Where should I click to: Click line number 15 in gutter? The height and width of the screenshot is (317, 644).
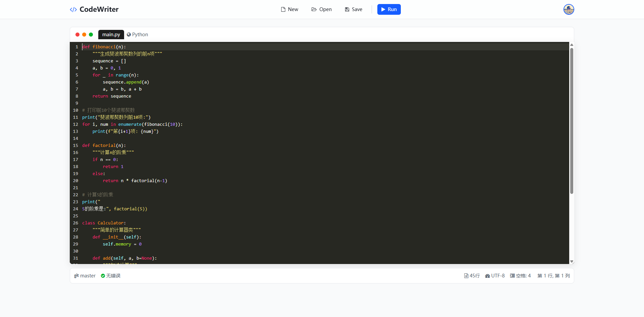(x=75, y=146)
